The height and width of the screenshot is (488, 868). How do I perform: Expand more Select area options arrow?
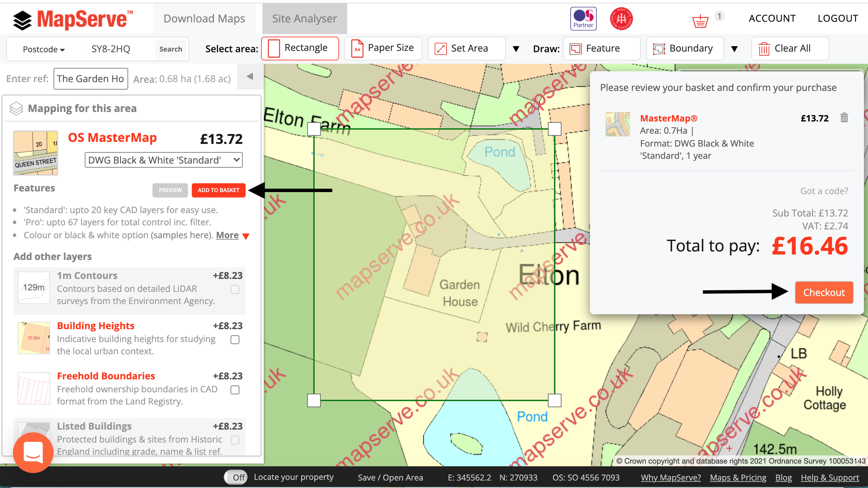click(516, 49)
